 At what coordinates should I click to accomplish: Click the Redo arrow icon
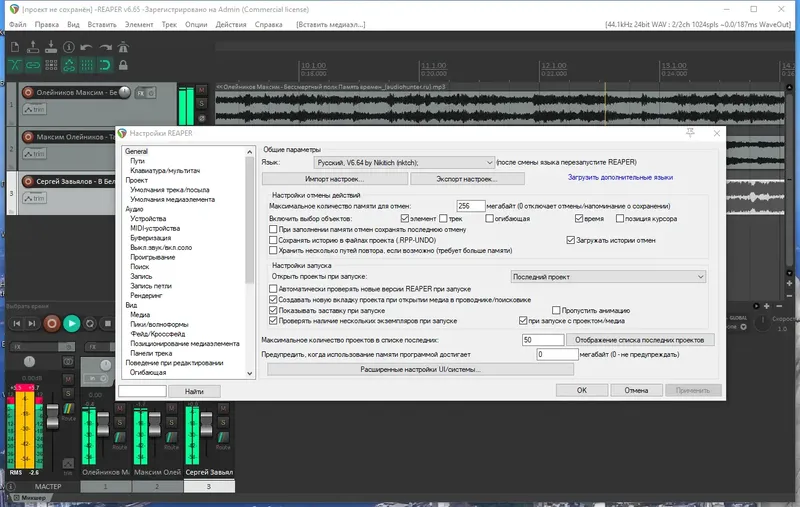[x=105, y=47]
